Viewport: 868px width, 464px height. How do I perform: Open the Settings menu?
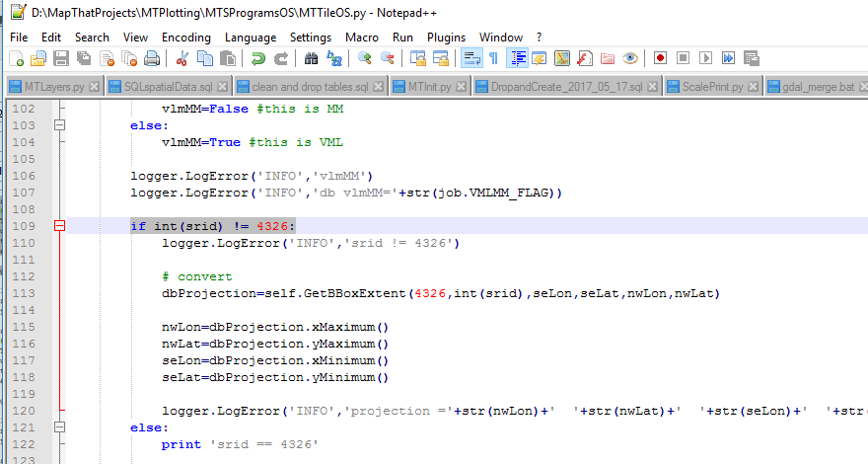point(311,38)
